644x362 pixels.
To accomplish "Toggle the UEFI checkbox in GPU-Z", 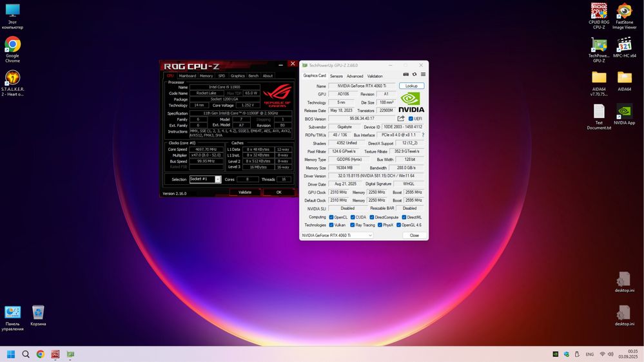I will (x=411, y=119).
